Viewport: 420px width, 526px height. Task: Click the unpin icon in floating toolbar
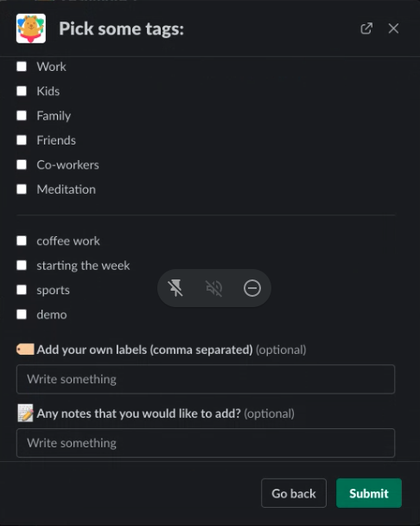[x=175, y=288]
